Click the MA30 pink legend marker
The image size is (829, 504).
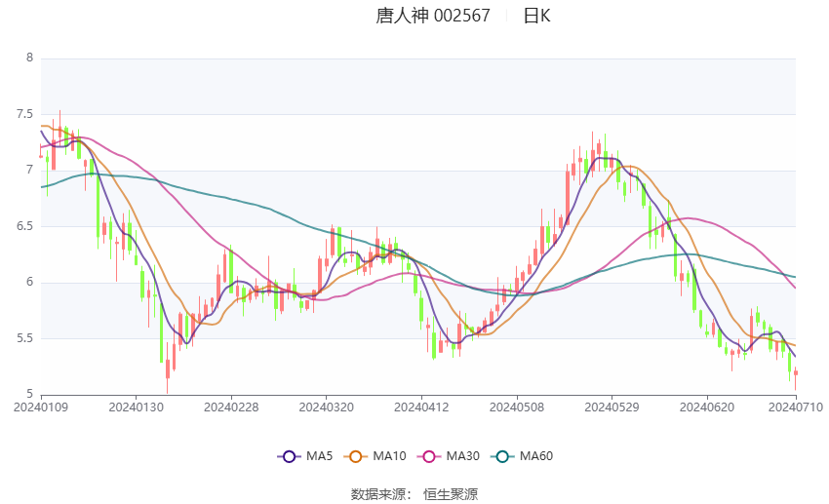pyautogui.click(x=428, y=456)
